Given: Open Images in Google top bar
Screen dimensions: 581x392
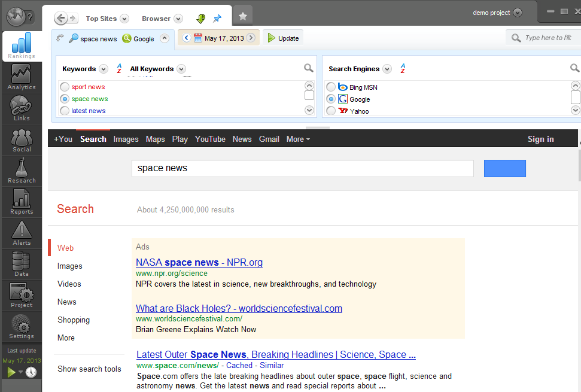Looking at the screenshot, I should point(126,139).
